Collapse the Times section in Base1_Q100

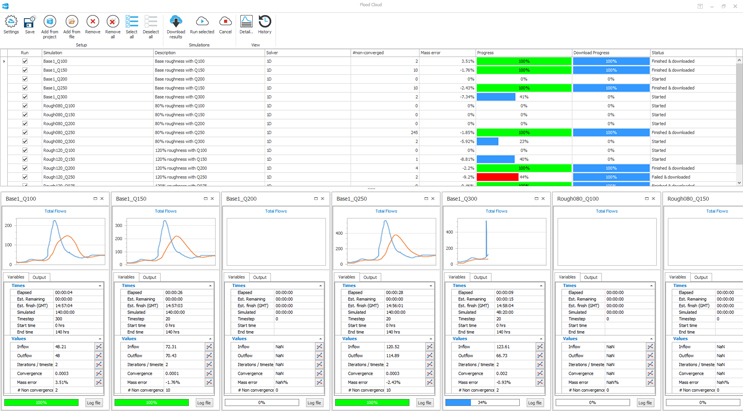pyautogui.click(x=100, y=286)
